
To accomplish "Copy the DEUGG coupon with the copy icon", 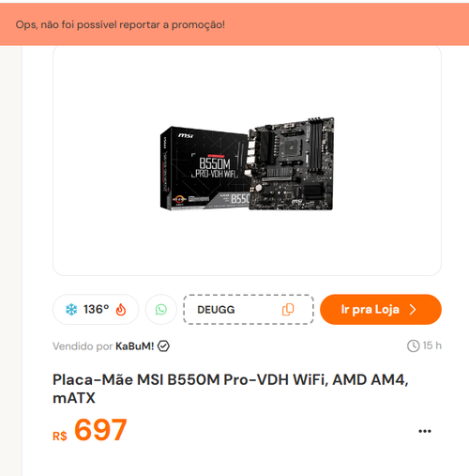I will [288, 310].
